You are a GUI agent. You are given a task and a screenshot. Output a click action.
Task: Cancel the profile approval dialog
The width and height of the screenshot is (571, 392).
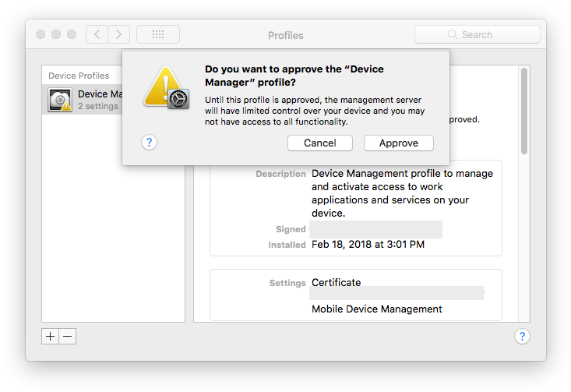[x=319, y=143]
